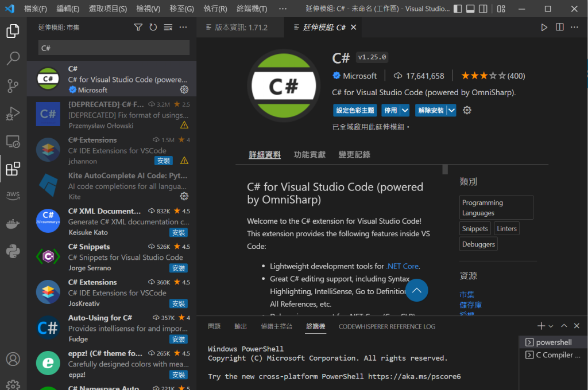Follow the .NET Core link
588x390 pixels.
(x=403, y=266)
